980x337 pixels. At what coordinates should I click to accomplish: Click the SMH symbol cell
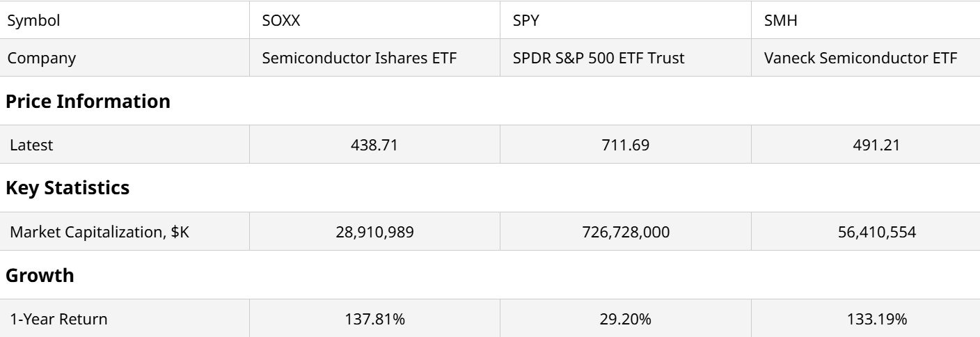pos(780,20)
